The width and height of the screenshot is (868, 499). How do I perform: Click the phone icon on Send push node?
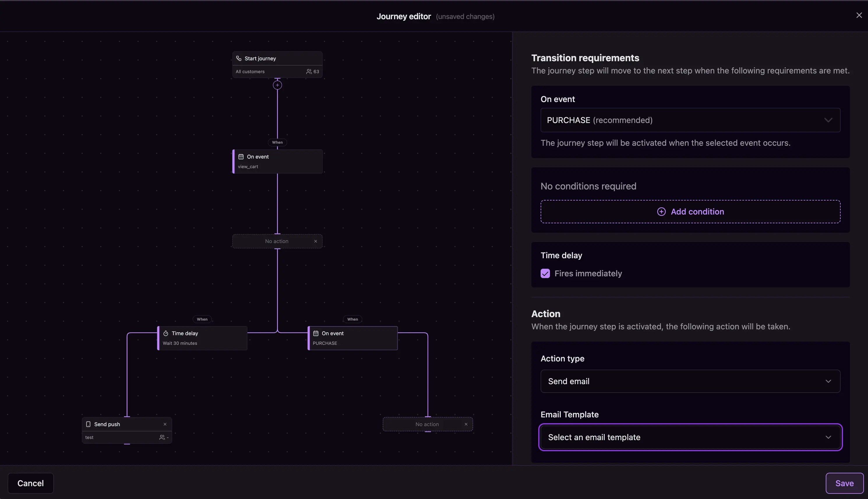click(x=88, y=424)
